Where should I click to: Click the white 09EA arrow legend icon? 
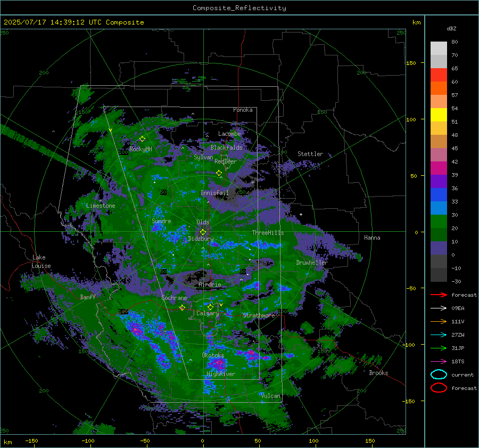click(439, 308)
